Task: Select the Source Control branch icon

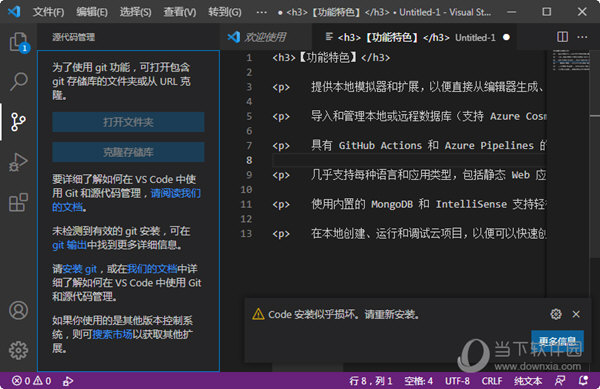Action: pos(18,122)
